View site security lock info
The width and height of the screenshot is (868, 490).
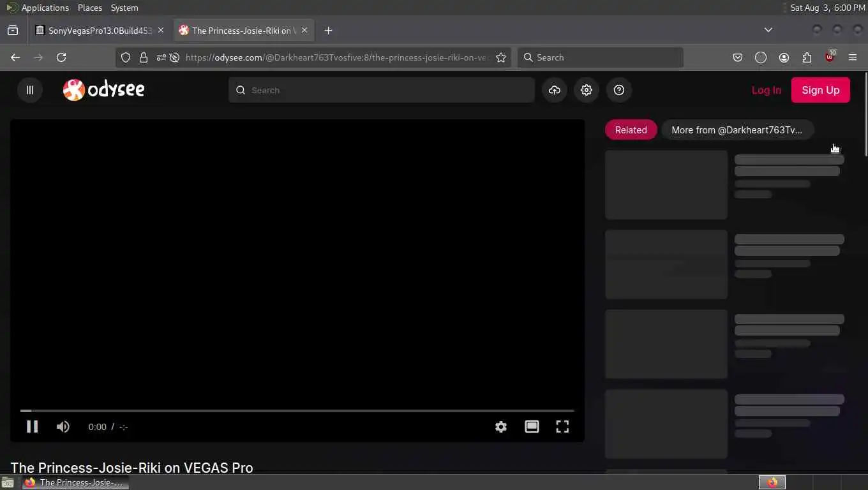pos(144,57)
